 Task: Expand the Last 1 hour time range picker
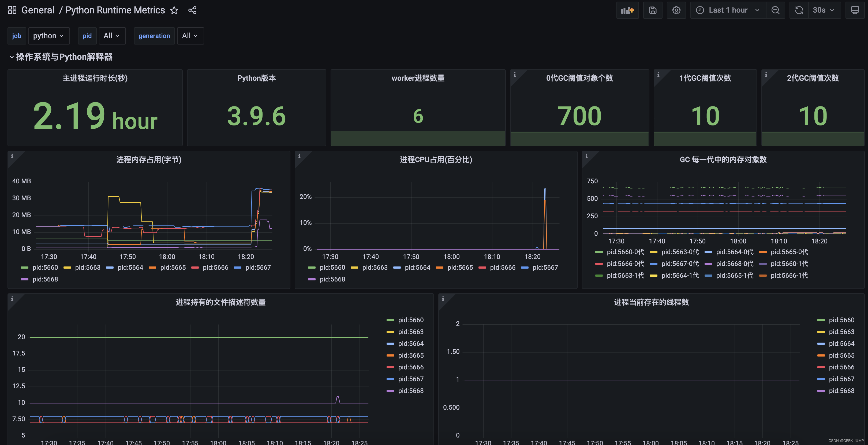727,10
